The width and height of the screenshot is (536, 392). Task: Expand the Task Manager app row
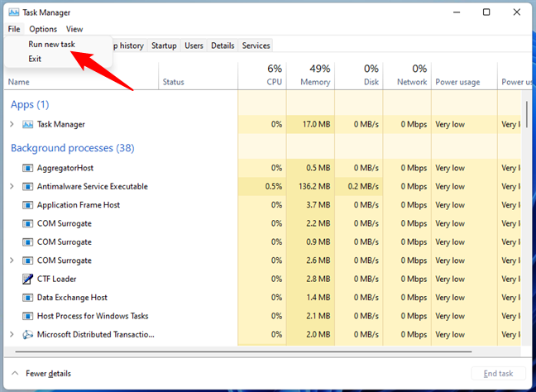coord(12,124)
